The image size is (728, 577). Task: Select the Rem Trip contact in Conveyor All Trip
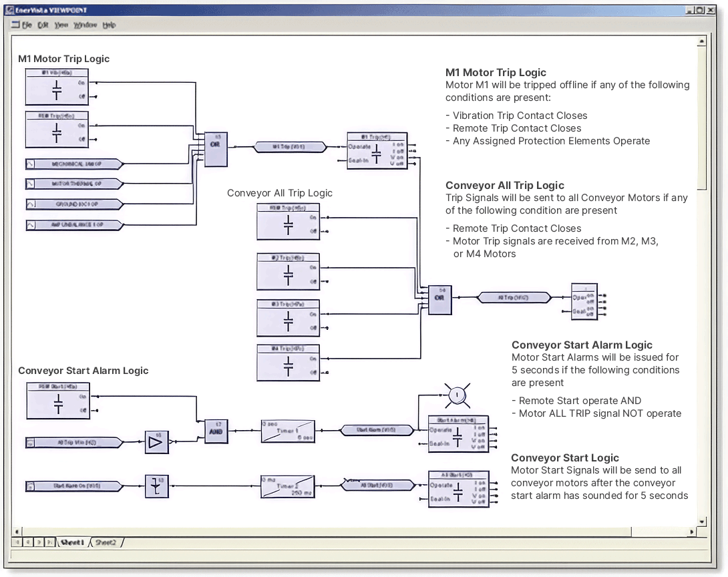coord(289,222)
